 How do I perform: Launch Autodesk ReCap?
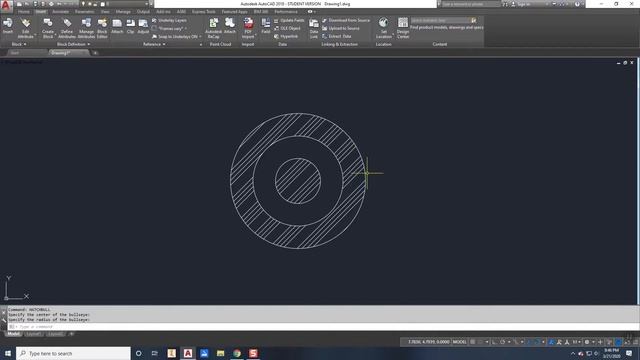pyautogui.click(x=213, y=28)
